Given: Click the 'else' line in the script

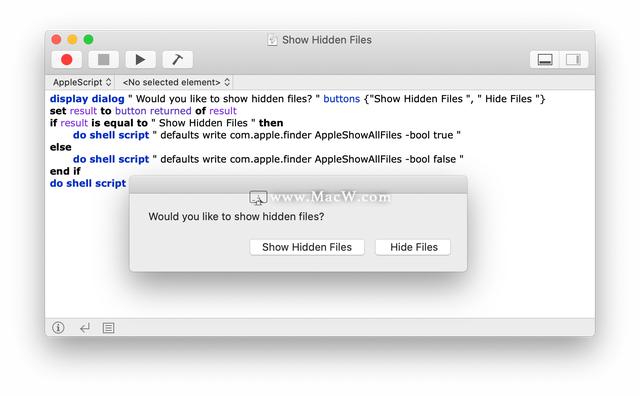Looking at the screenshot, I should (x=60, y=147).
